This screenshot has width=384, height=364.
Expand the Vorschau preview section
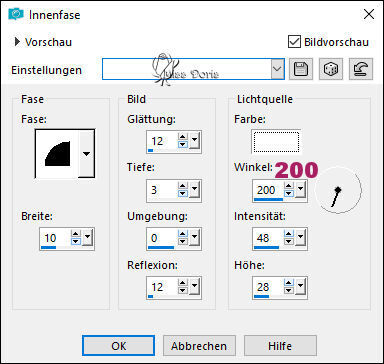(x=17, y=42)
